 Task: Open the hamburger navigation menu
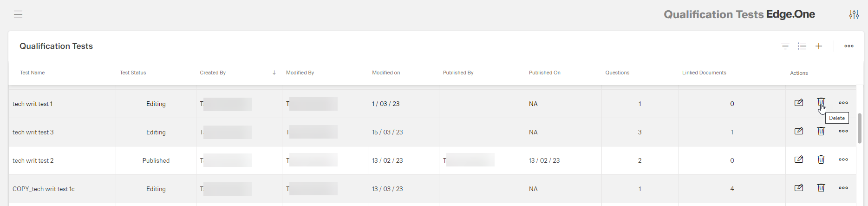(x=18, y=14)
